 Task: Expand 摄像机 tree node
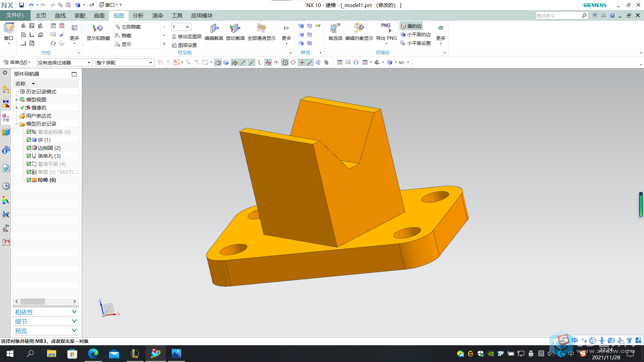(16, 108)
